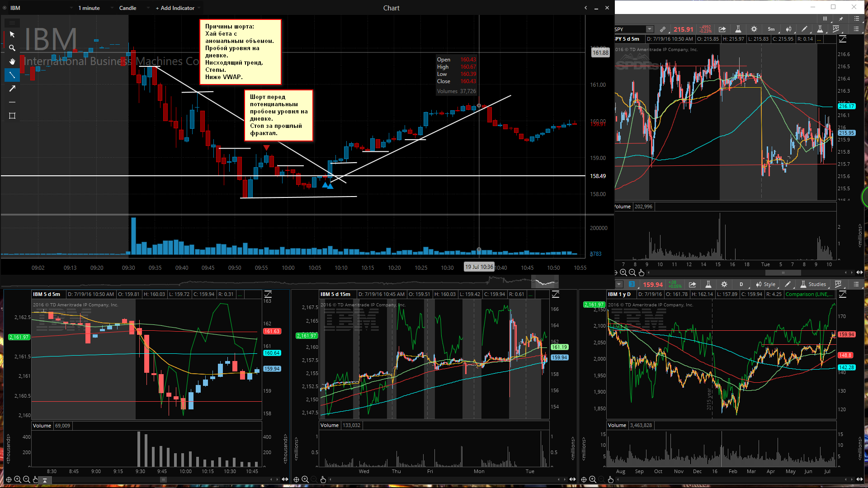This screenshot has height=488, width=868.
Task: Expand the SPY symbol dropdown arrow
Action: click(650, 29)
